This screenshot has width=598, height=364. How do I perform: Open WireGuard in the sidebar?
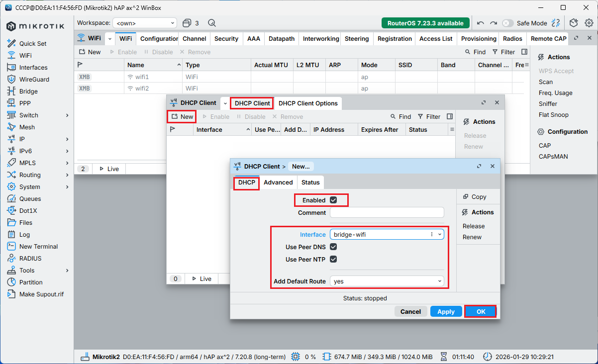[34, 79]
